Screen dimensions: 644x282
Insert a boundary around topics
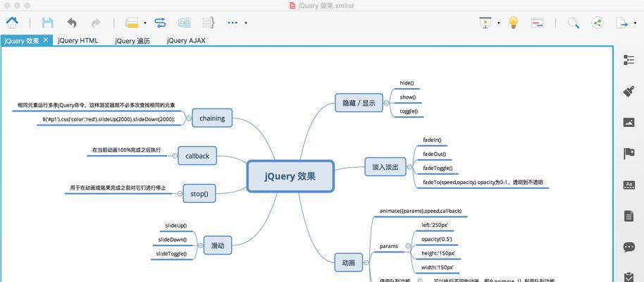(184, 23)
